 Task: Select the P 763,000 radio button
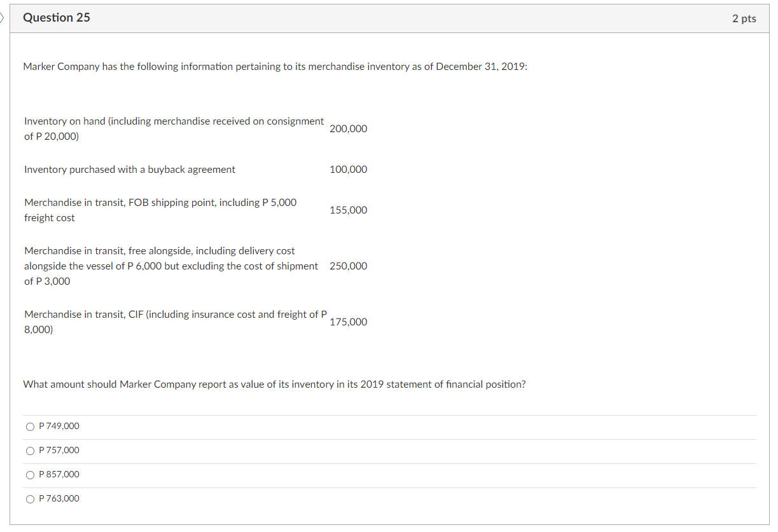tap(30, 499)
